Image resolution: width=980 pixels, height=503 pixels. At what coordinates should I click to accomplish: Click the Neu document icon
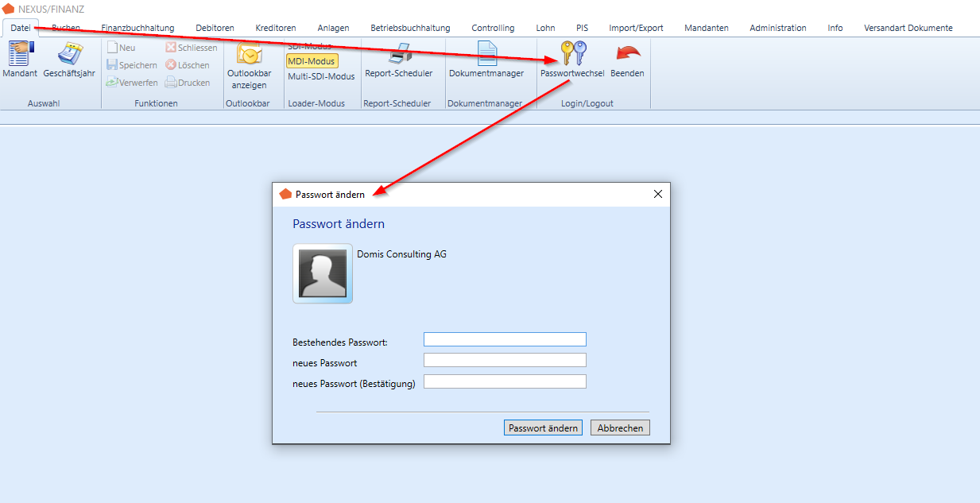click(112, 48)
